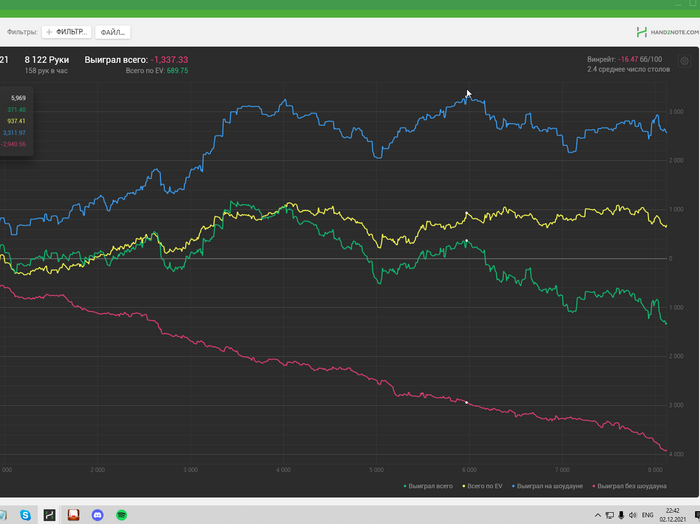Click the 'Выиграл всего:' label

(116, 60)
